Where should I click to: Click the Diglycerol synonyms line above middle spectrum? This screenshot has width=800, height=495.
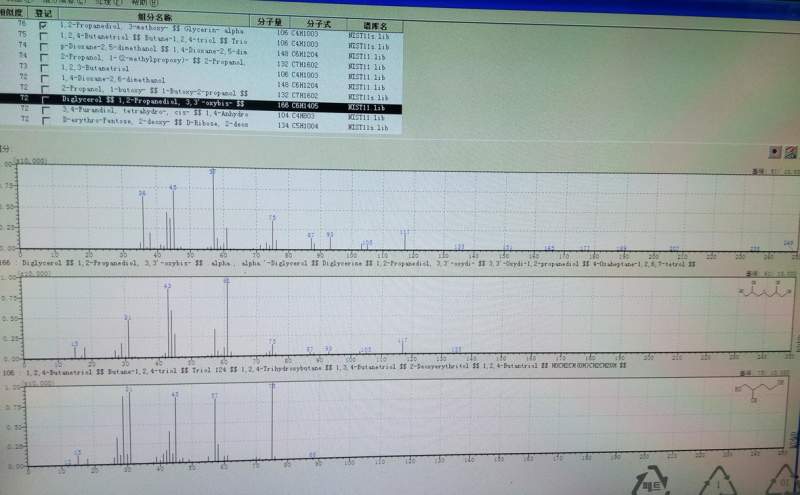(x=359, y=264)
